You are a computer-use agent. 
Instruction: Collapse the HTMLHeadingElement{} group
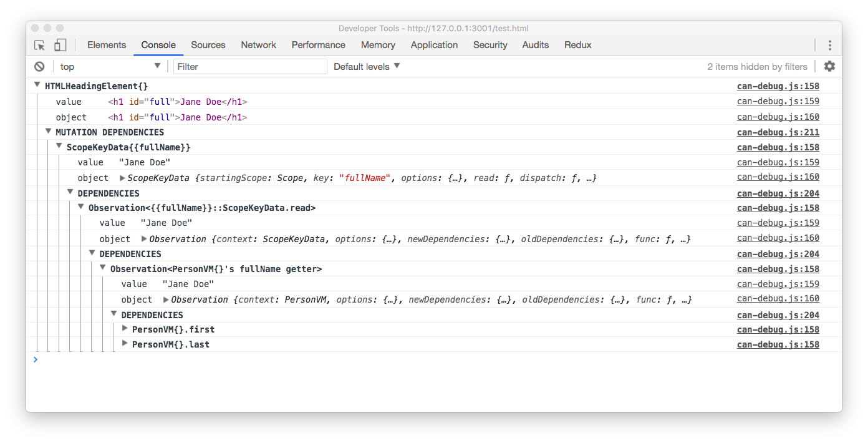(37, 85)
